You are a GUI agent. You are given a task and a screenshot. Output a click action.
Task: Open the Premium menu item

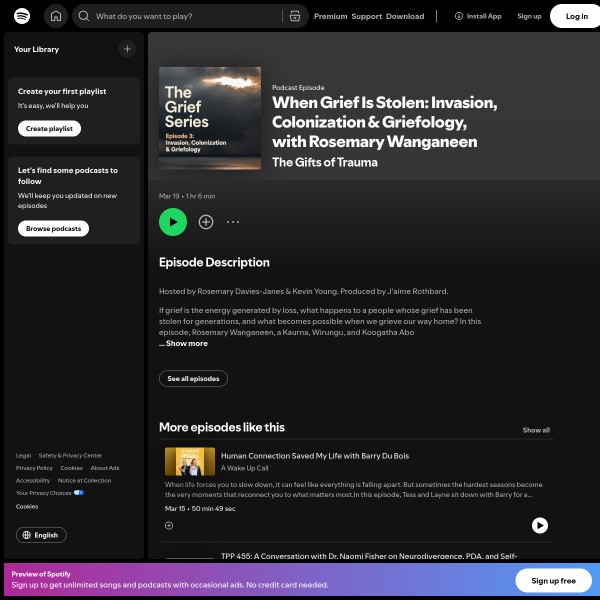point(330,16)
